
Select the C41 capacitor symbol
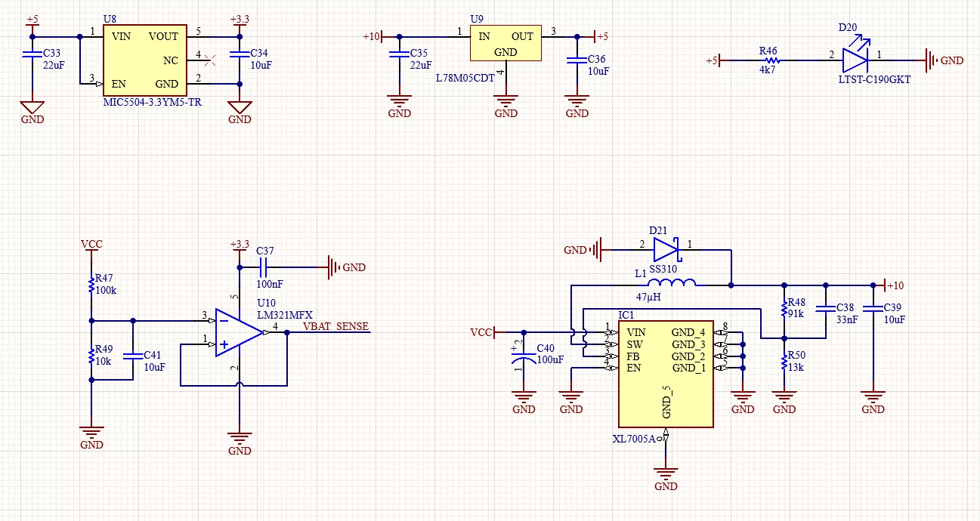tap(133, 355)
